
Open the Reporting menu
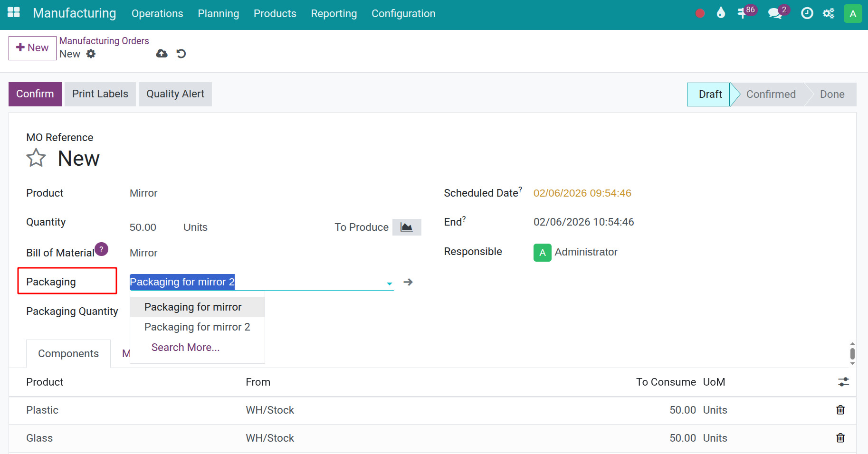point(334,14)
